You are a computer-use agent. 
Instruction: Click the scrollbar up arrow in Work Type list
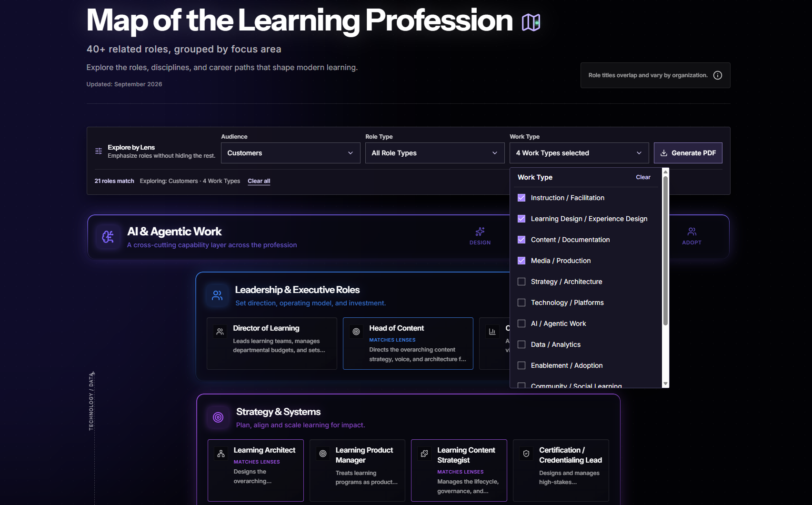pos(665,172)
